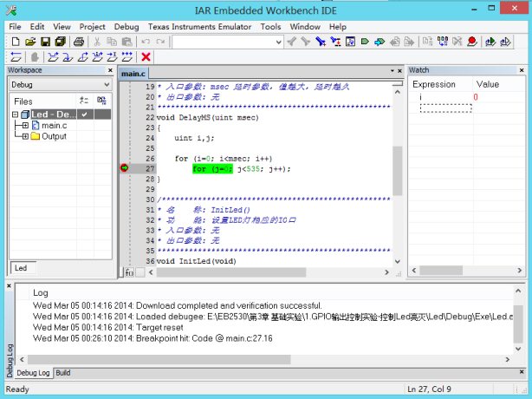The width and height of the screenshot is (532, 399).
Task: Click the Download and Debug icon
Action: (490, 42)
